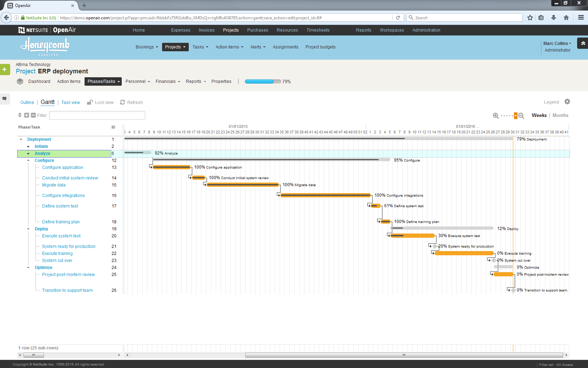Click the green plus create button
This screenshot has height=368, width=588.
click(5, 70)
